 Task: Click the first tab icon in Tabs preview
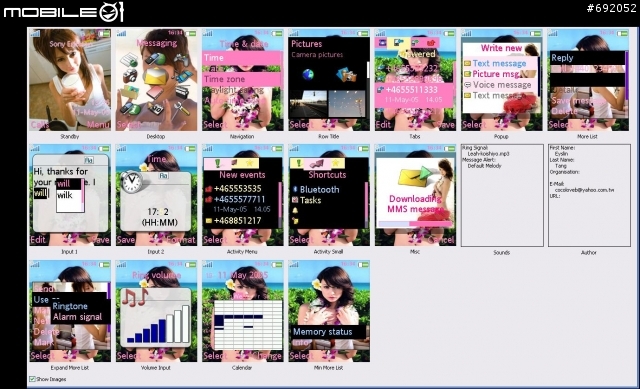pos(383,42)
